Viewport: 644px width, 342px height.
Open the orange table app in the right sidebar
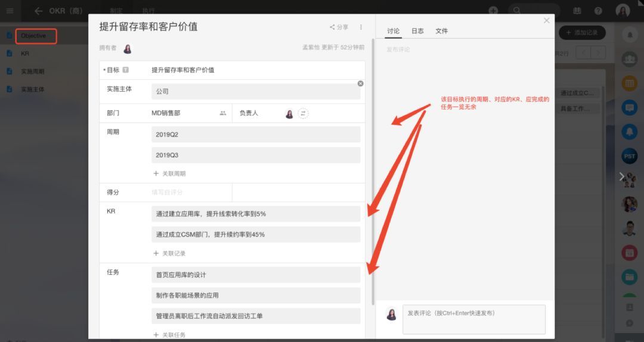pos(629,84)
